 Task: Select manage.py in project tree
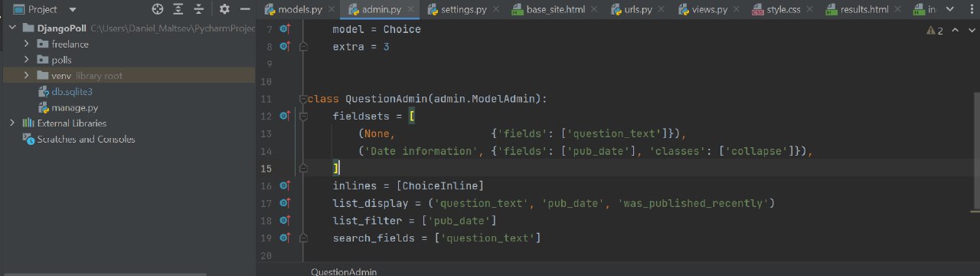pyautogui.click(x=68, y=107)
